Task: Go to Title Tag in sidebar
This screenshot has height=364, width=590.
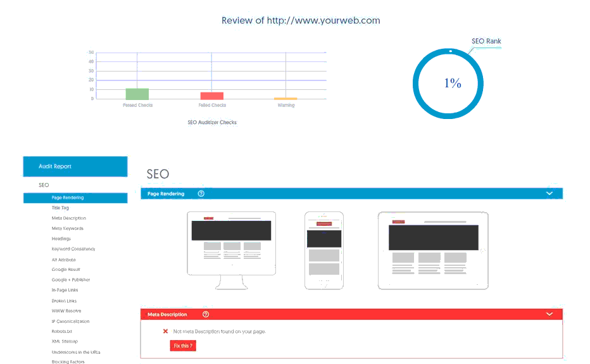Action: pos(60,208)
